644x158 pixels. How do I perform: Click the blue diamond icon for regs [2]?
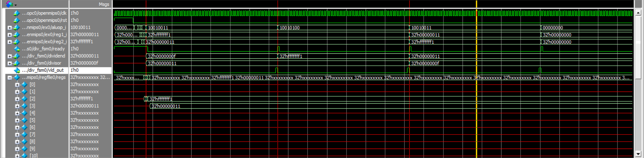pyautogui.click(x=24, y=99)
